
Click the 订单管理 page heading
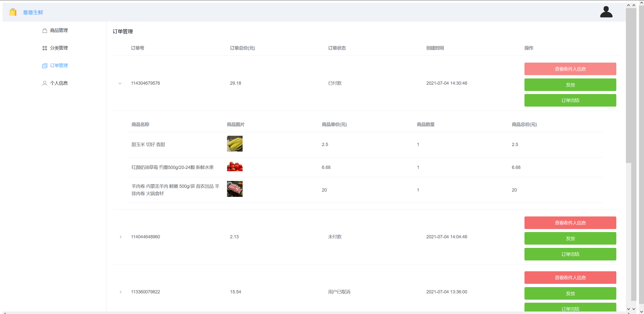(123, 31)
